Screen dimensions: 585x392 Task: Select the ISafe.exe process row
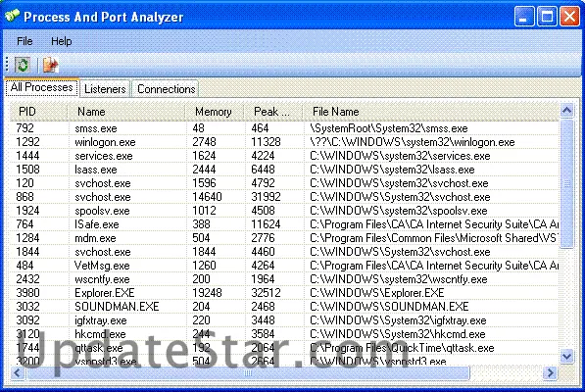click(x=284, y=224)
